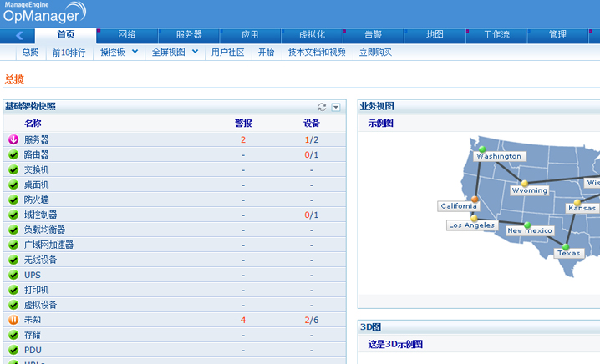Switch to the 网络 tab

point(127,35)
